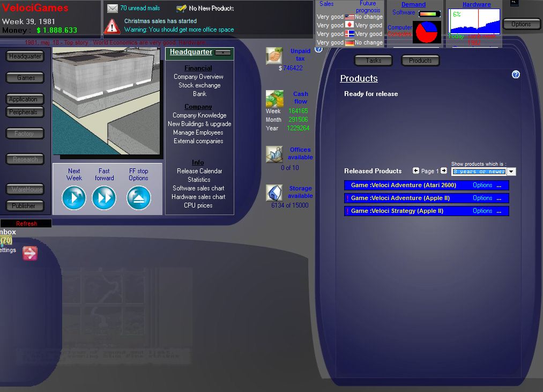543x392 pixels.
Task: Go to next page of released products
Action: point(444,171)
